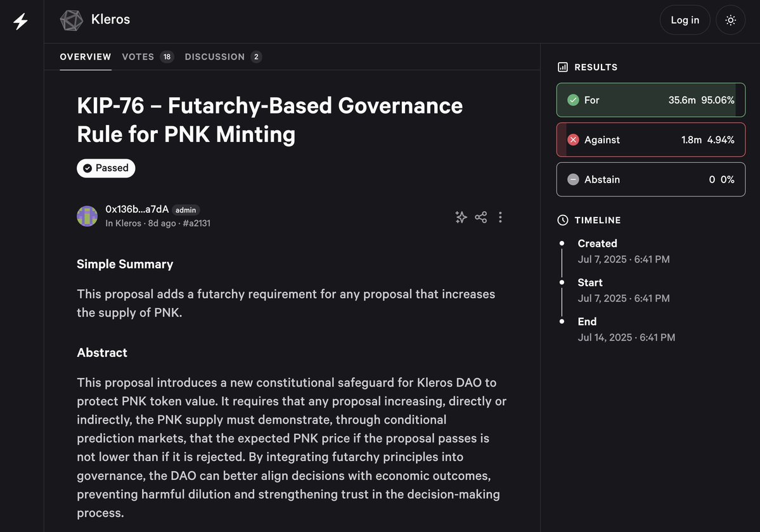Click the TIMELINE section heading
The image size is (760, 532).
[598, 220]
